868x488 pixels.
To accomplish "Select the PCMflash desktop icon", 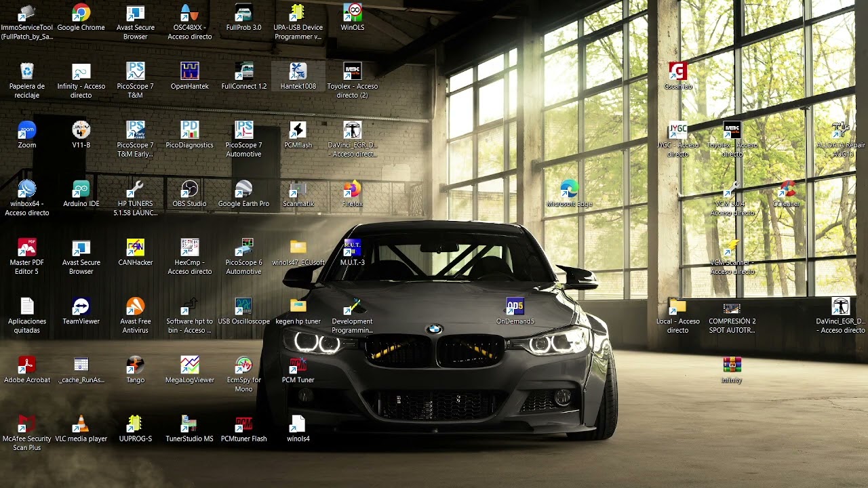I will pyautogui.click(x=298, y=130).
